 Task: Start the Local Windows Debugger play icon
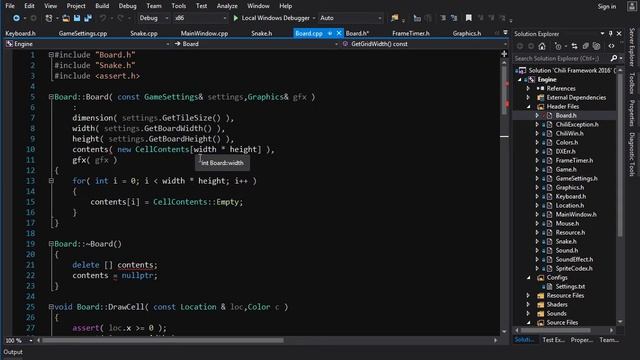point(236,18)
